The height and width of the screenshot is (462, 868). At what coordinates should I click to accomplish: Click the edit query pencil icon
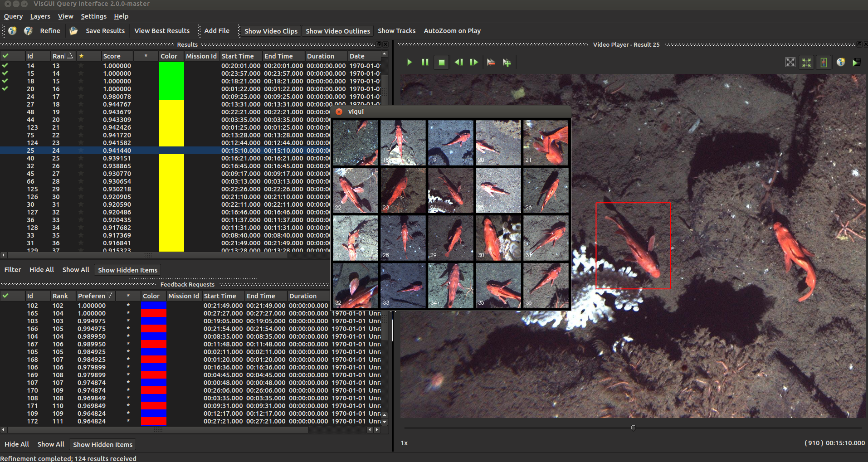tap(28, 31)
